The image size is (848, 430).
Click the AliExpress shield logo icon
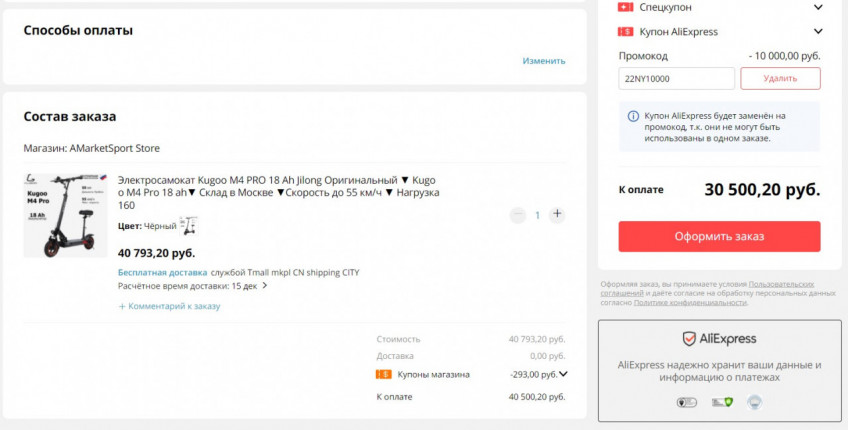click(x=689, y=339)
